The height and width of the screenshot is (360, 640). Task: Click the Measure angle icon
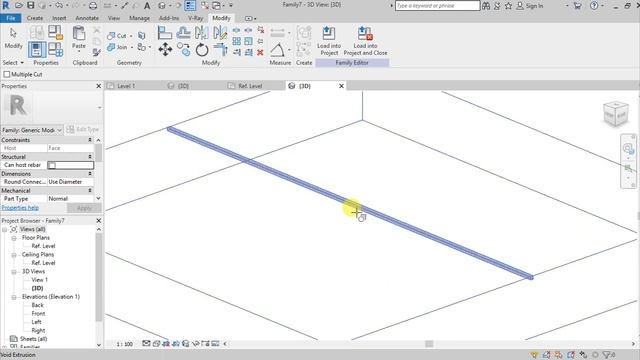coord(278,50)
